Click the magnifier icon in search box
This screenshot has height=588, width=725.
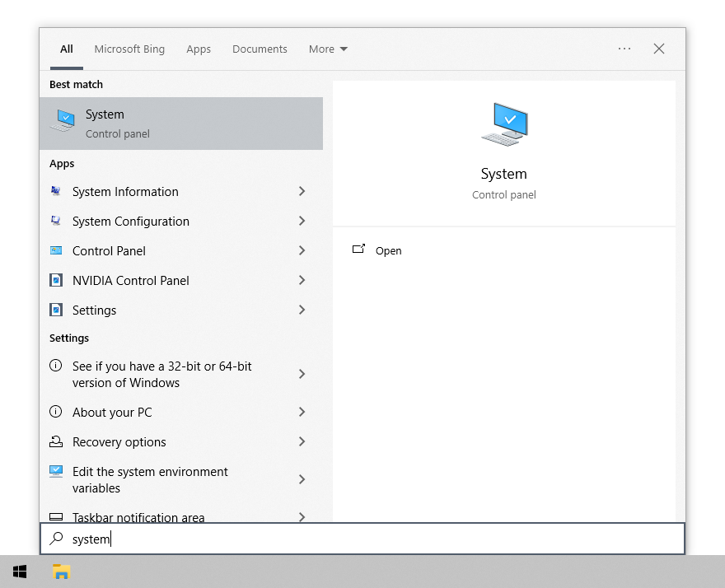56,538
